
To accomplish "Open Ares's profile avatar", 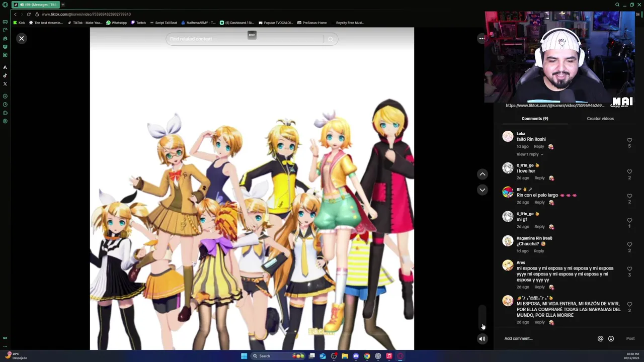I will pos(508,265).
